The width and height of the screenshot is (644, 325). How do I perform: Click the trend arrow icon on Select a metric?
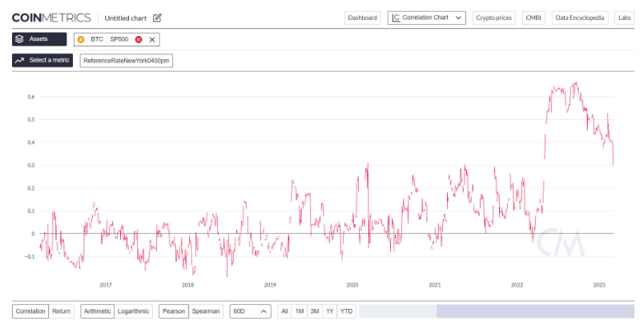19,60
